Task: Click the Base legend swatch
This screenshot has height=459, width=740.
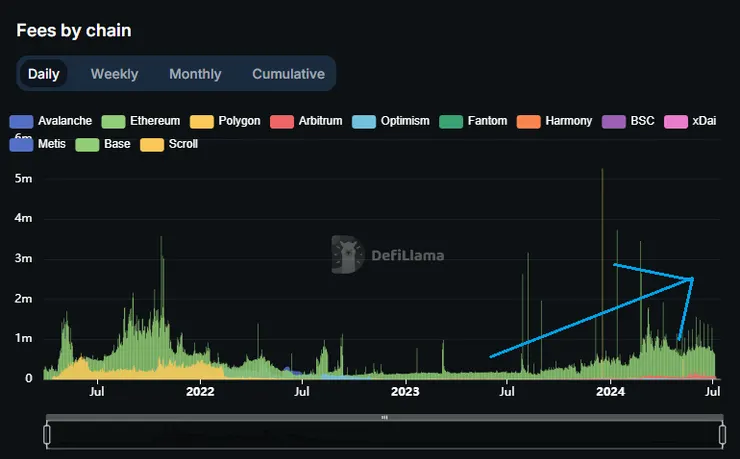Action: click(x=87, y=144)
